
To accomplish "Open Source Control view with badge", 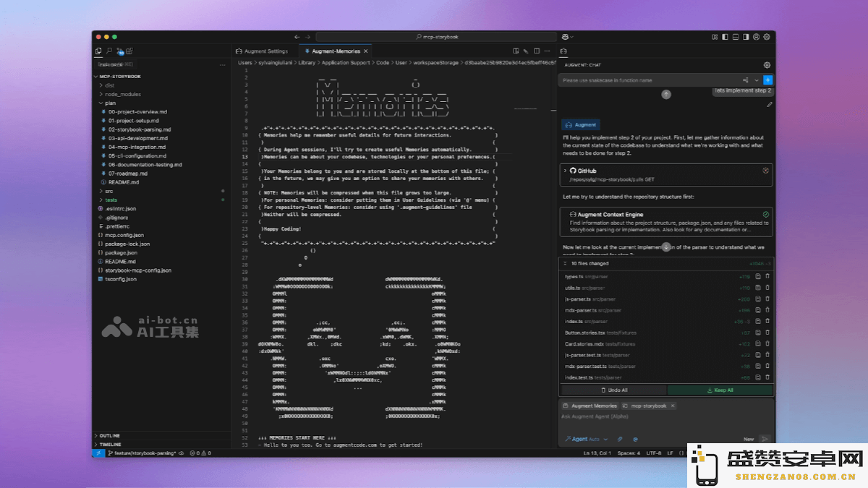I will click(x=119, y=51).
